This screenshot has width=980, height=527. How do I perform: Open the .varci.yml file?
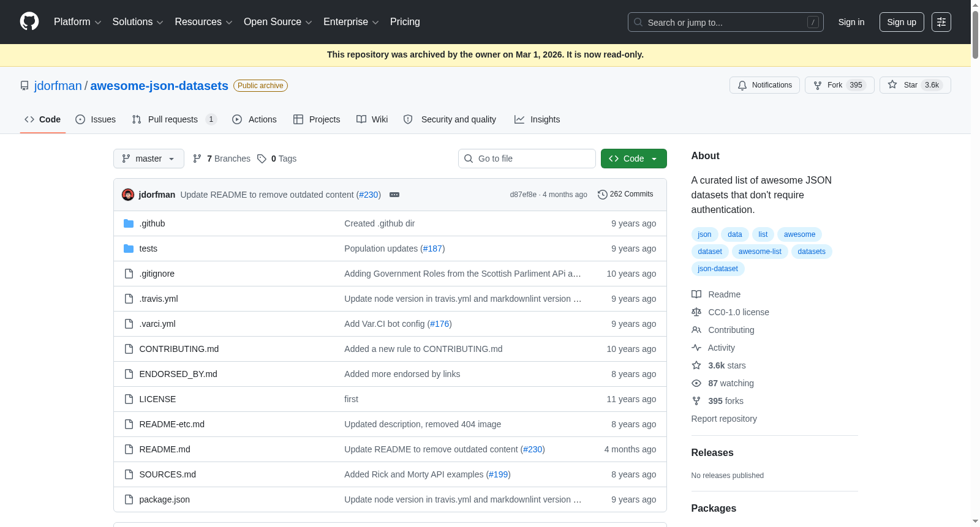(157, 324)
